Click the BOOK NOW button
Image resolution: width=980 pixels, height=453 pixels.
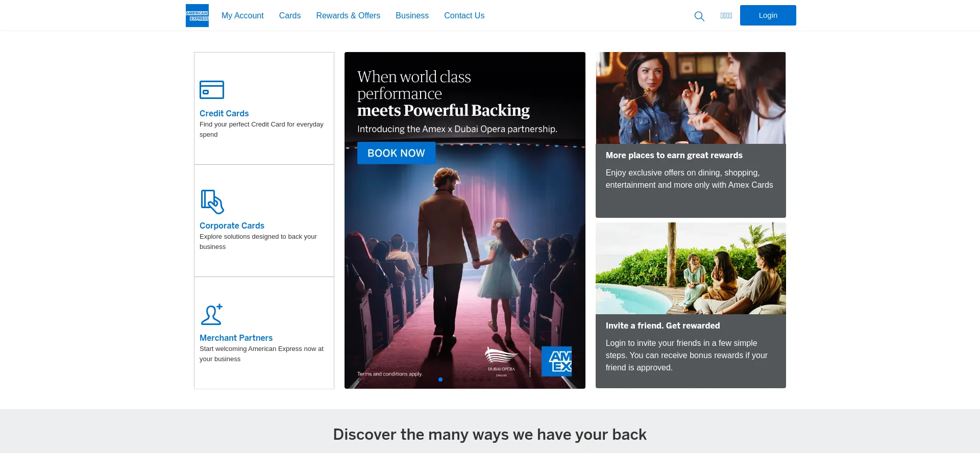pos(396,153)
